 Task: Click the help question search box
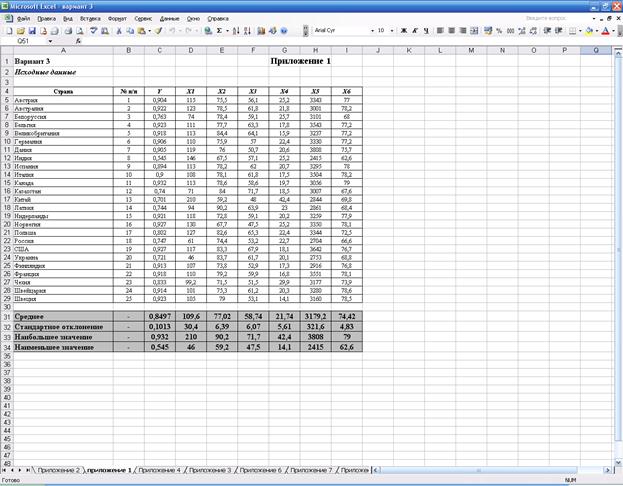pyautogui.click(x=557, y=18)
